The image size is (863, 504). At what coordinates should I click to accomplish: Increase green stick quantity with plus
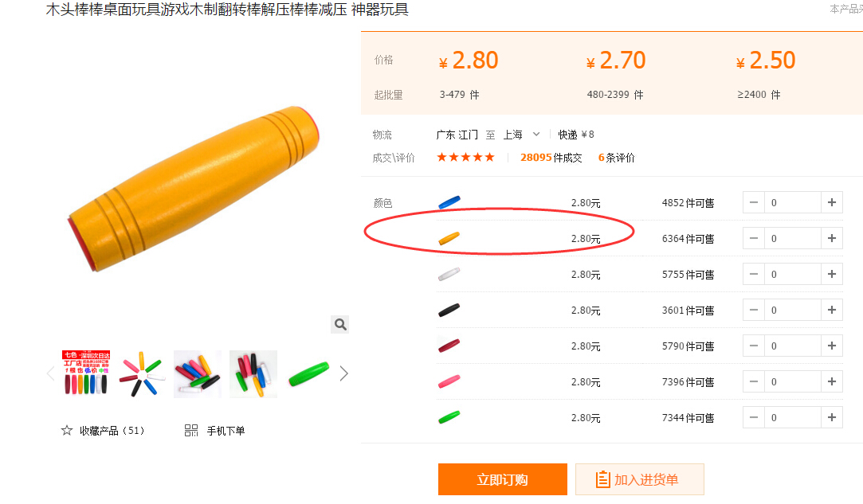(x=831, y=417)
